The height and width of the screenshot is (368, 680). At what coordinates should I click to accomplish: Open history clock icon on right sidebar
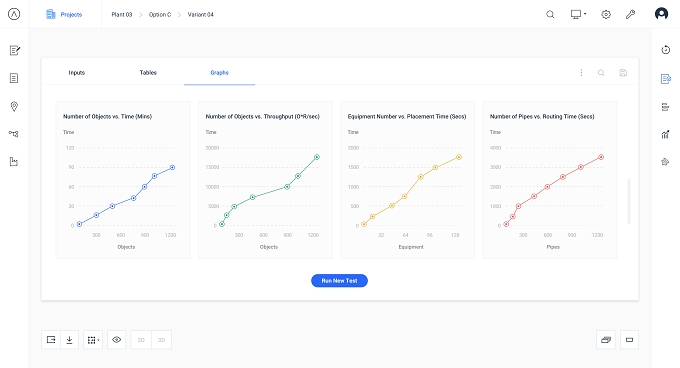(666, 50)
